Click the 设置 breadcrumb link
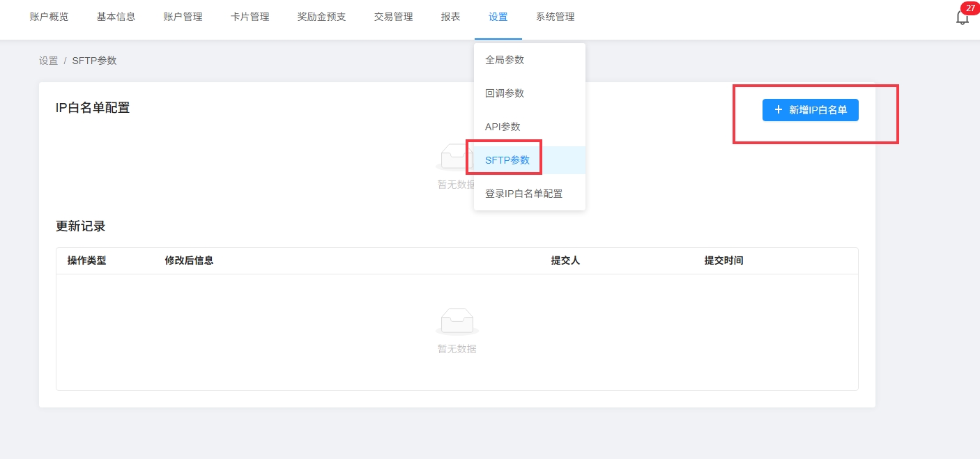980x459 pixels. (x=48, y=61)
